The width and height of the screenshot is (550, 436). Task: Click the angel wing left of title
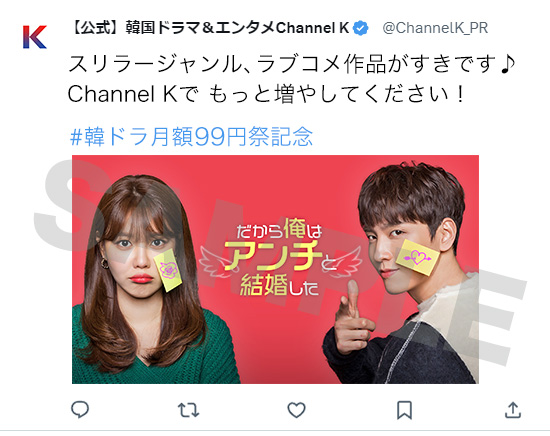[x=215, y=262]
